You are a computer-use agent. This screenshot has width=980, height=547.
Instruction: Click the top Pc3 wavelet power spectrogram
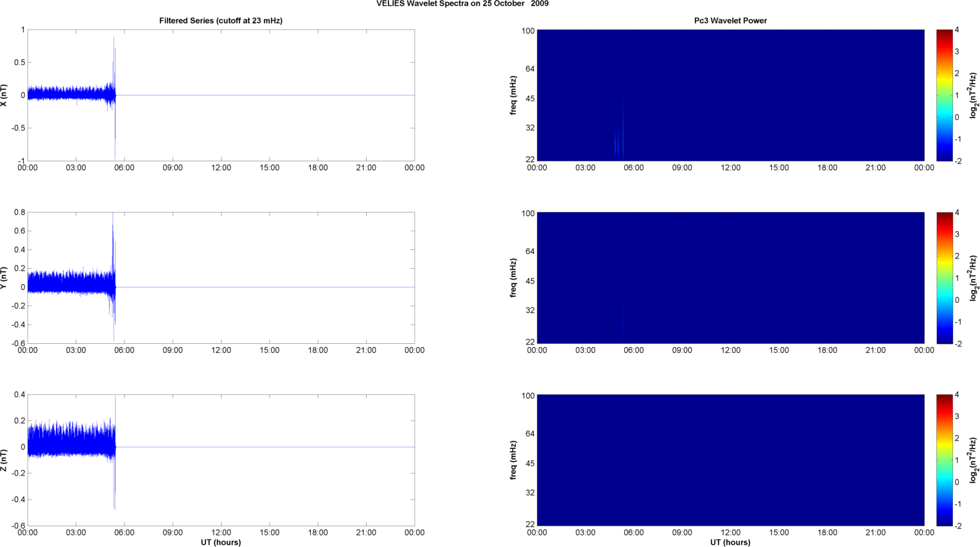click(730, 95)
